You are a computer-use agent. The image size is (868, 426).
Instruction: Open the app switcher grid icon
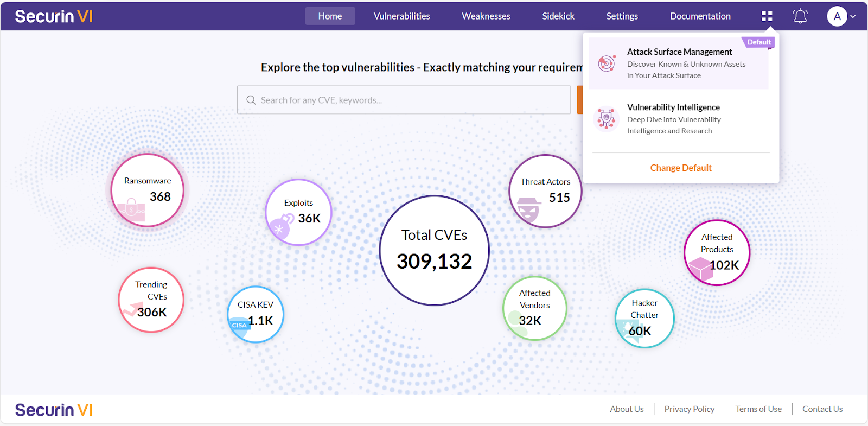(767, 16)
